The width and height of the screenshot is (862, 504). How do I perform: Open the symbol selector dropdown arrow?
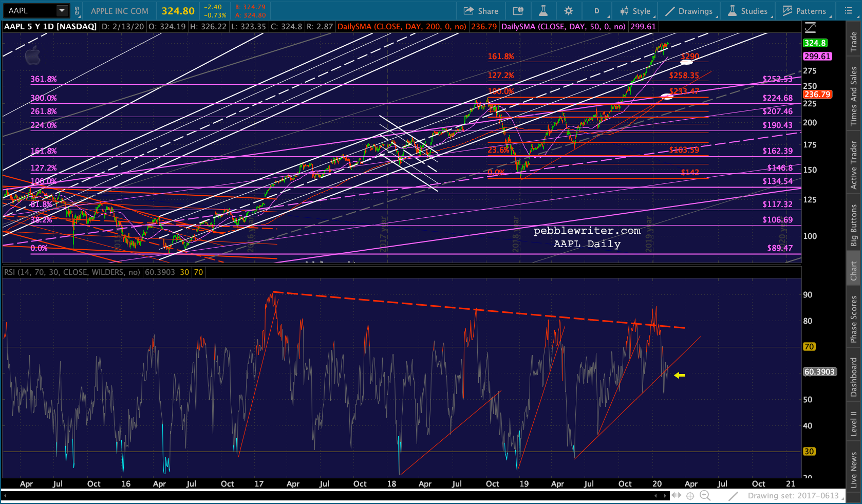(62, 11)
